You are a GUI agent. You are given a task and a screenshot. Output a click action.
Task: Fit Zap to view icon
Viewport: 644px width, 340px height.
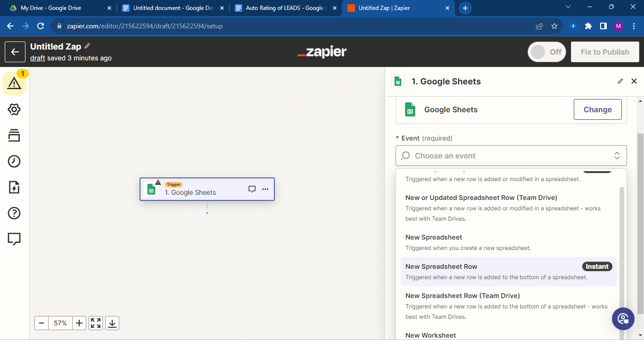pyautogui.click(x=96, y=323)
